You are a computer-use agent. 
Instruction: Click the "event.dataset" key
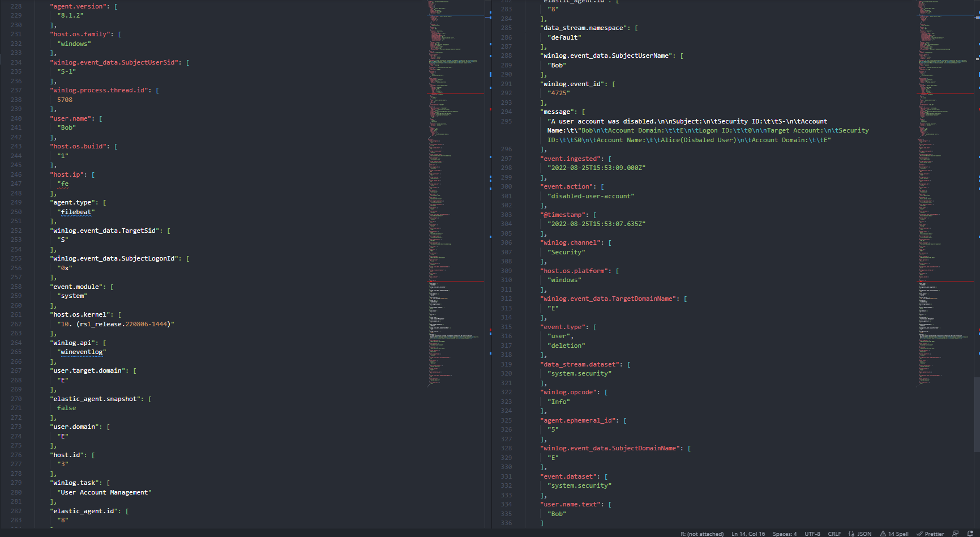click(x=568, y=477)
